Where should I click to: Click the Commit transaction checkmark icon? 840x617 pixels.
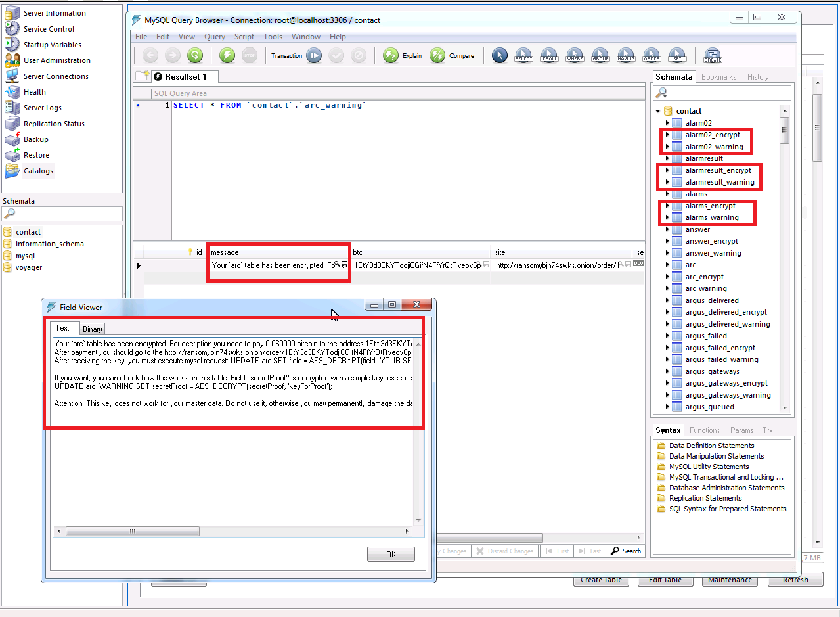(336, 55)
